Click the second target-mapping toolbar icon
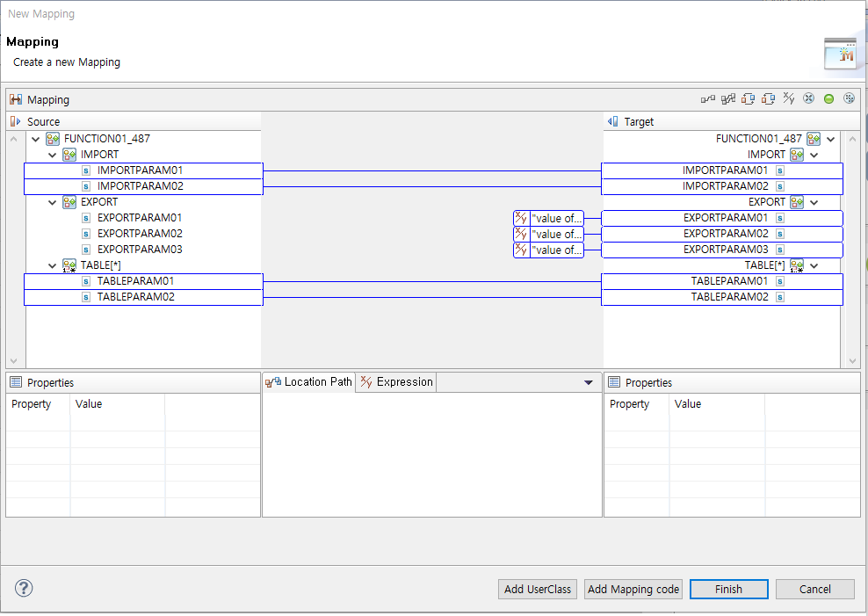 pos(769,98)
